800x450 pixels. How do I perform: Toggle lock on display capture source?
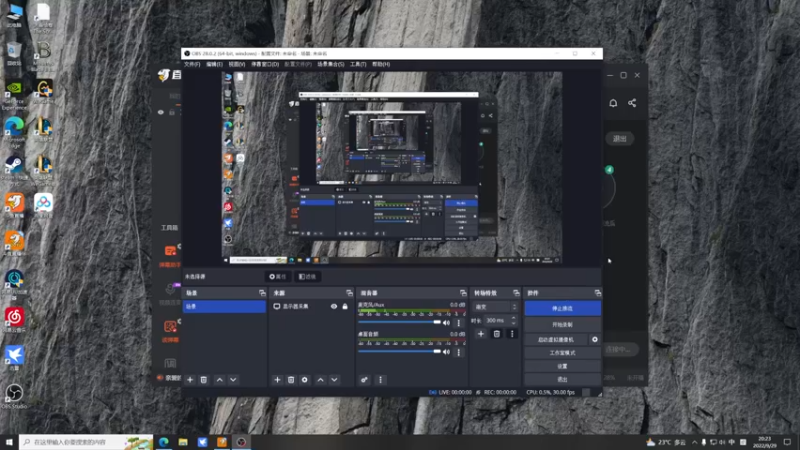point(345,306)
